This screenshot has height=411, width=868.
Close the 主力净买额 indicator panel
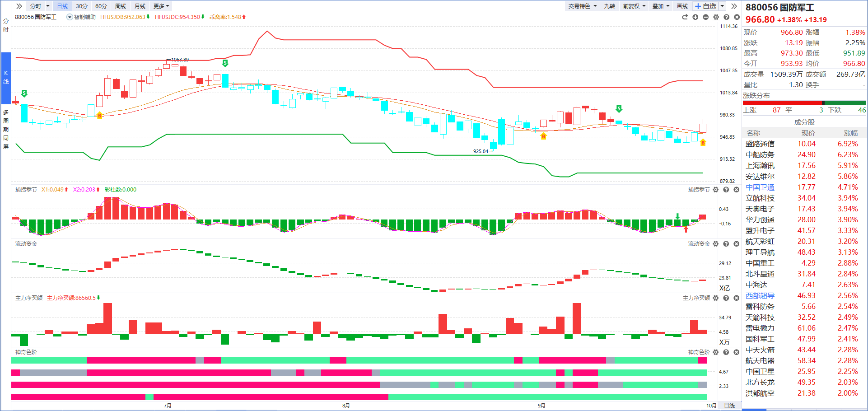tap(736, 298)
